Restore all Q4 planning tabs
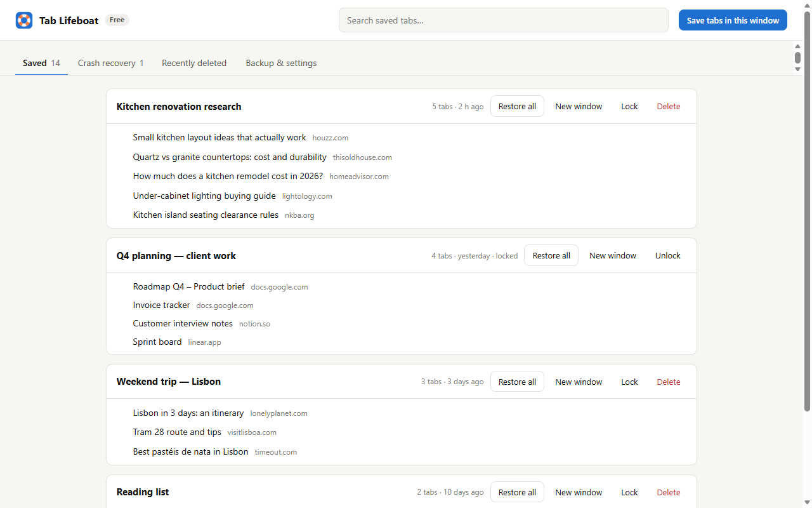 551,255
